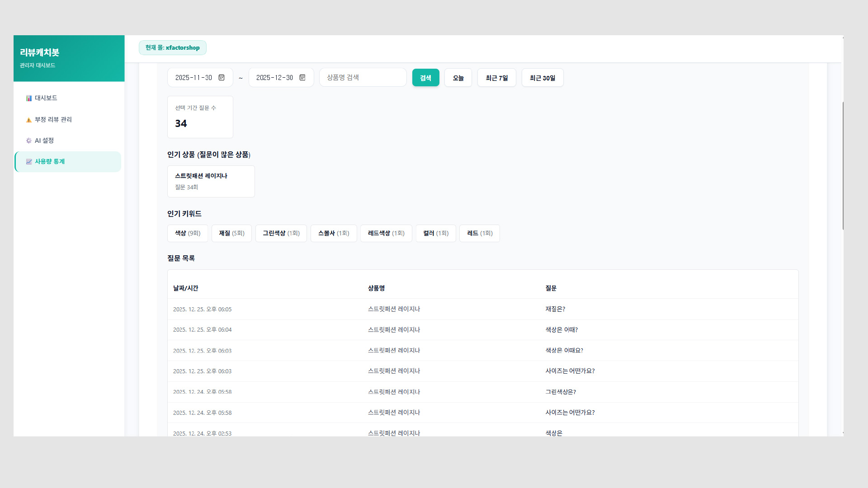Click the AI settings gear icon
The height and width of the screenshot is (488, 868).
tap(29, 141)
